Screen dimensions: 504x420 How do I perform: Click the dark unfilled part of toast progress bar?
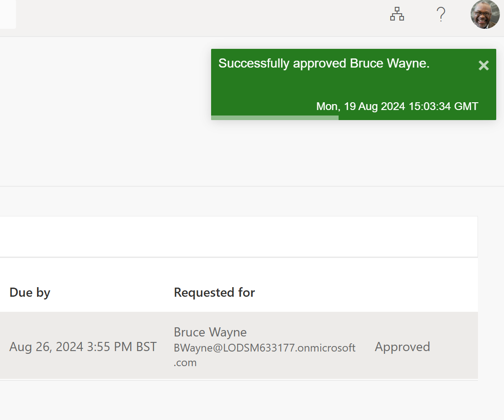pyautogui.click(x=417, y=118)
